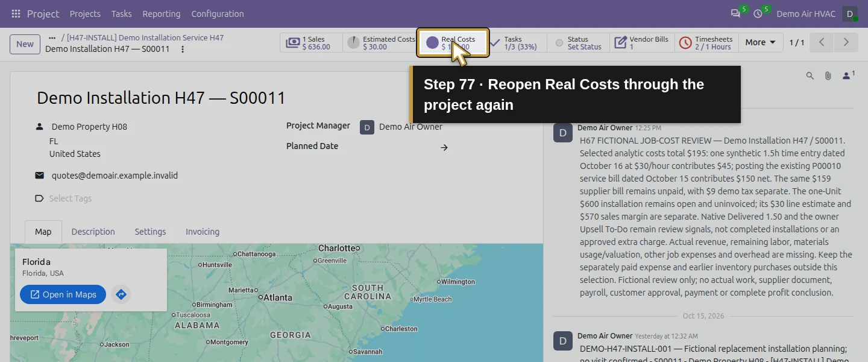The image size is (868, 362).
Task: Open the record actions kebab menu
Action: coord(183,49)
